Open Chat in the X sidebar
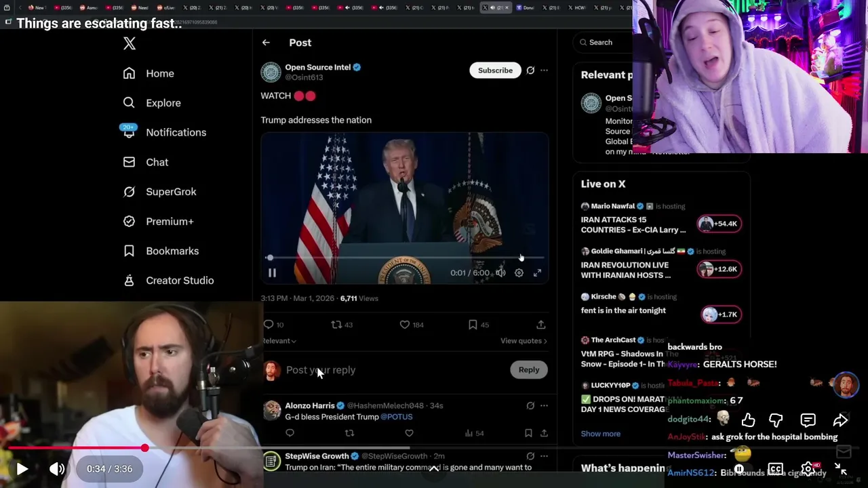 click(x=145, y=162)
